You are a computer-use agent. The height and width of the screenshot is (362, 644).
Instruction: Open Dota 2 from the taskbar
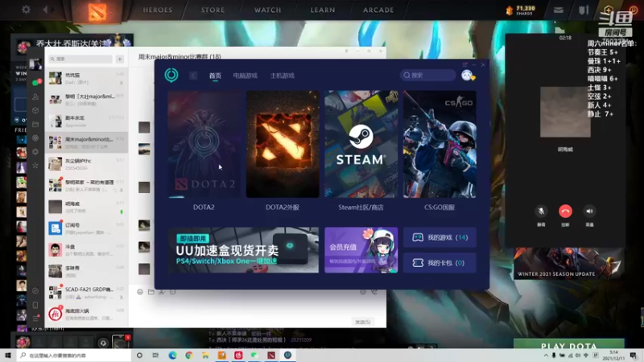(271, 356)
